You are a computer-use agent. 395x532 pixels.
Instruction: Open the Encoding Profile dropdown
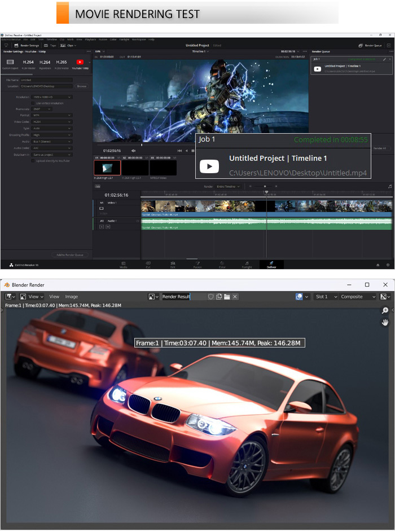tap(52, 135)
